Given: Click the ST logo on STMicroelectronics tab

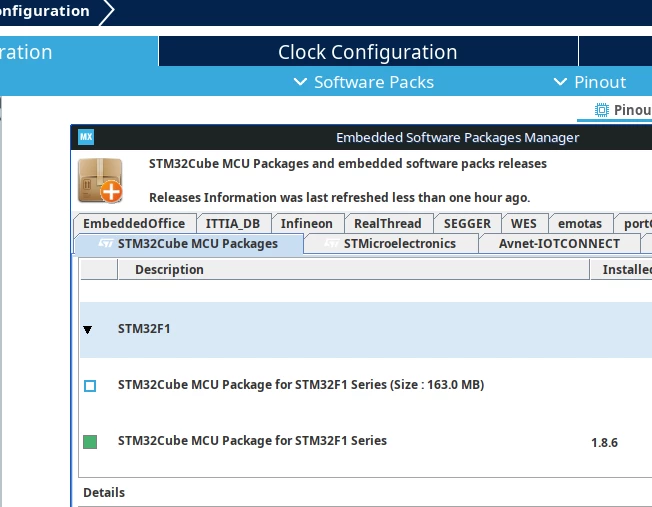Looking at the screenshot, I should pos(331,243).
